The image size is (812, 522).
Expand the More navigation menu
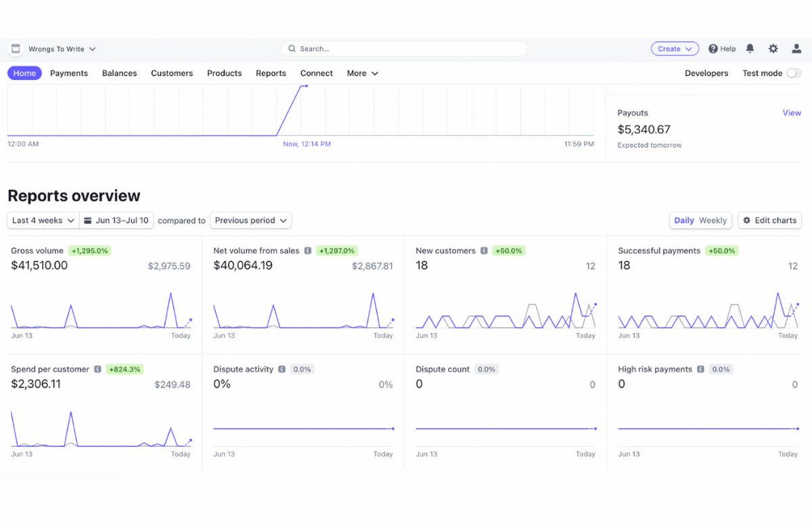(363, 73)
